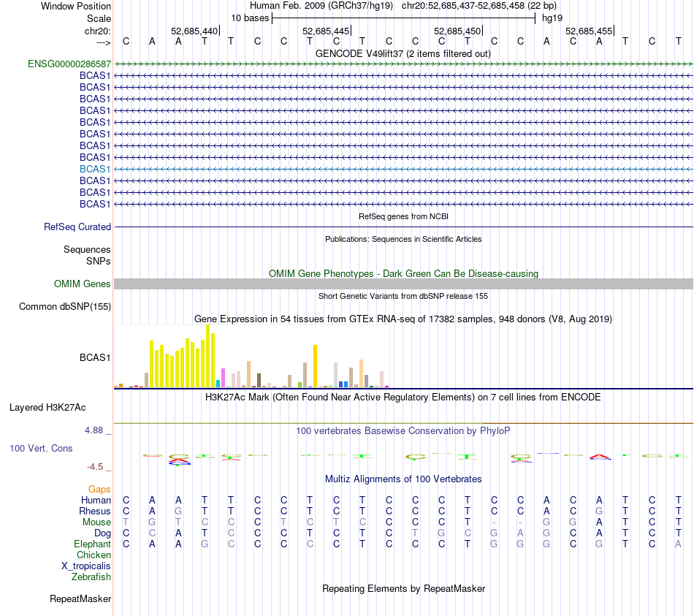Click 'Publications: Sequences in Scientific Articles' title
The width and height of the screenshot is (694, 616).
[403, 239]
